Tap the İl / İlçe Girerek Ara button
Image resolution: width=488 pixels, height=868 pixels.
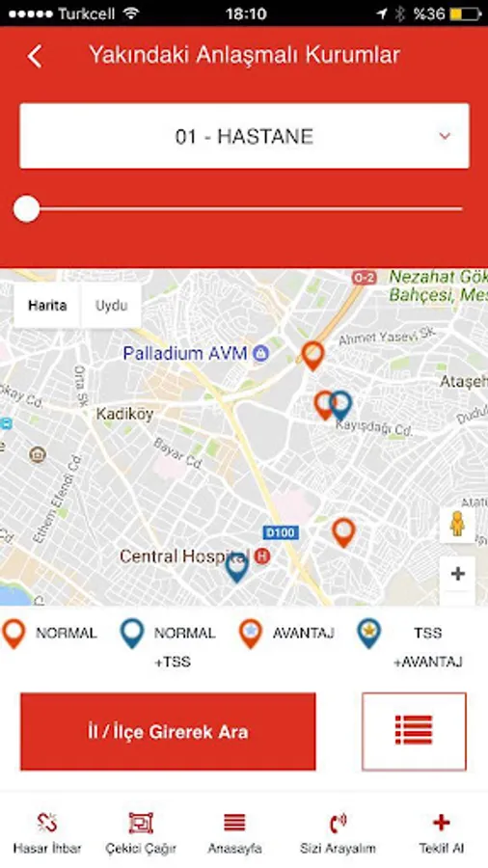(x=168, y=731)
